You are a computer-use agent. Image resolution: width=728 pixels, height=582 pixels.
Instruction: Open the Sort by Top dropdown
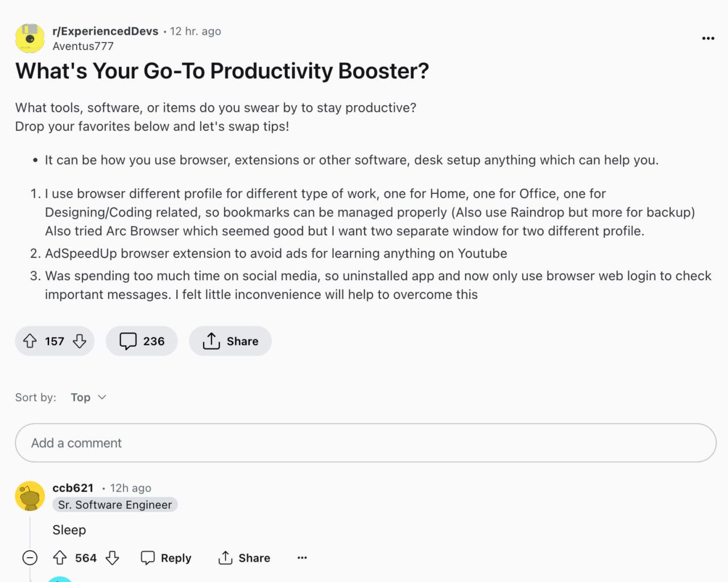click(89, 397)
